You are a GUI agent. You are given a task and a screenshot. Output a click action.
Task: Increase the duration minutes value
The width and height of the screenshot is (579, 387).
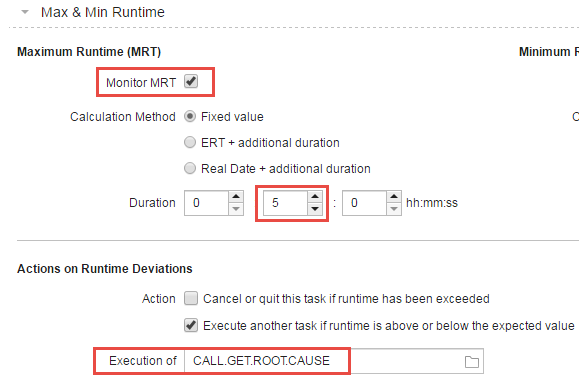315,196
